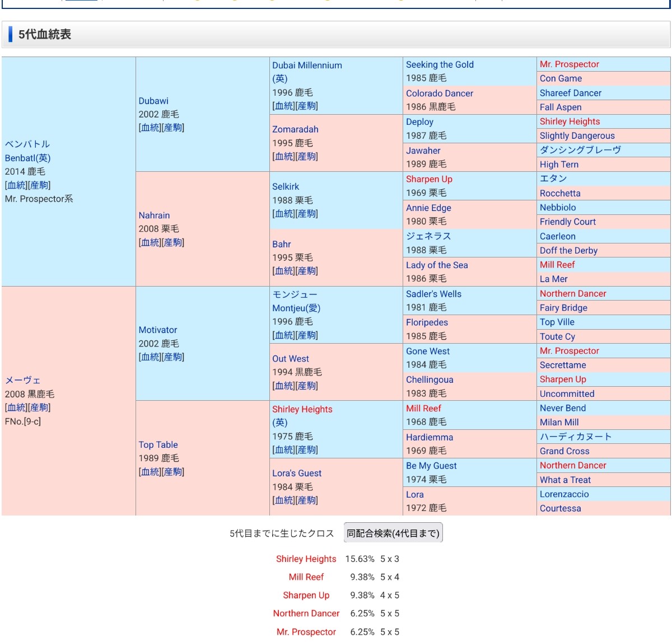672x642 pixels.
Task: Click Sadler's Wells in the pedigree
Action: [433, 294]
